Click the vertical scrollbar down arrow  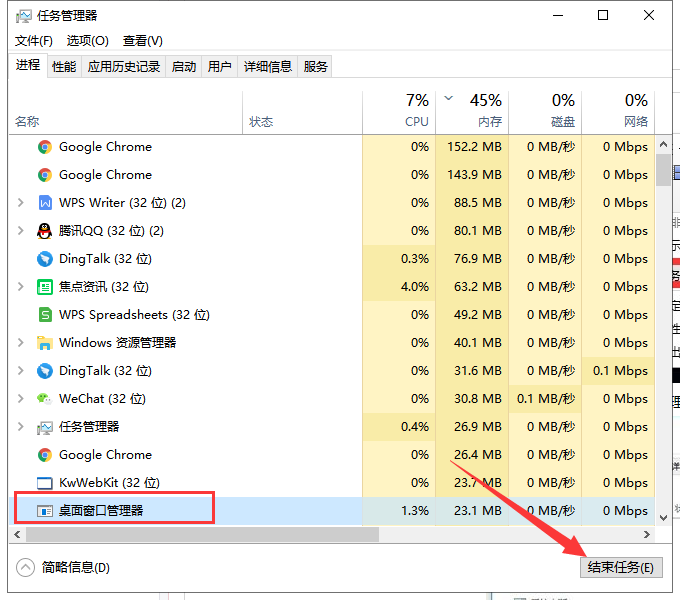pos(663,517)
